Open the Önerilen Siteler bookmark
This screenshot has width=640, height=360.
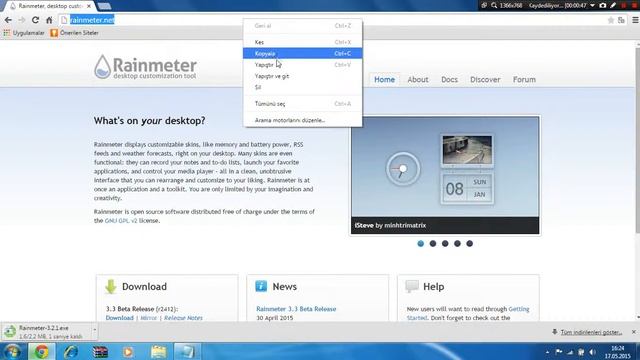[74, 33]
